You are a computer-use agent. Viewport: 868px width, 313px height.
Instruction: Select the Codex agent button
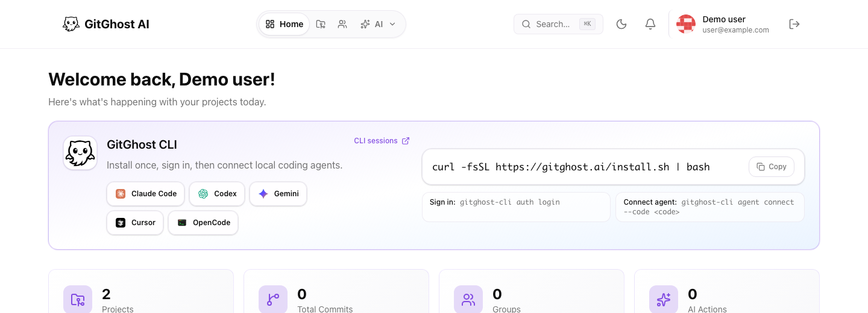(x=217, y=194)
